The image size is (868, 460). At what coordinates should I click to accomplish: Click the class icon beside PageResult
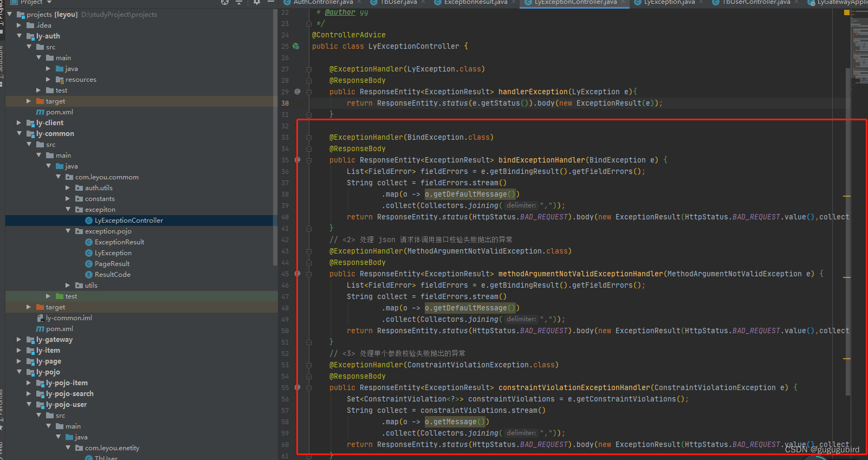[89, 264]
